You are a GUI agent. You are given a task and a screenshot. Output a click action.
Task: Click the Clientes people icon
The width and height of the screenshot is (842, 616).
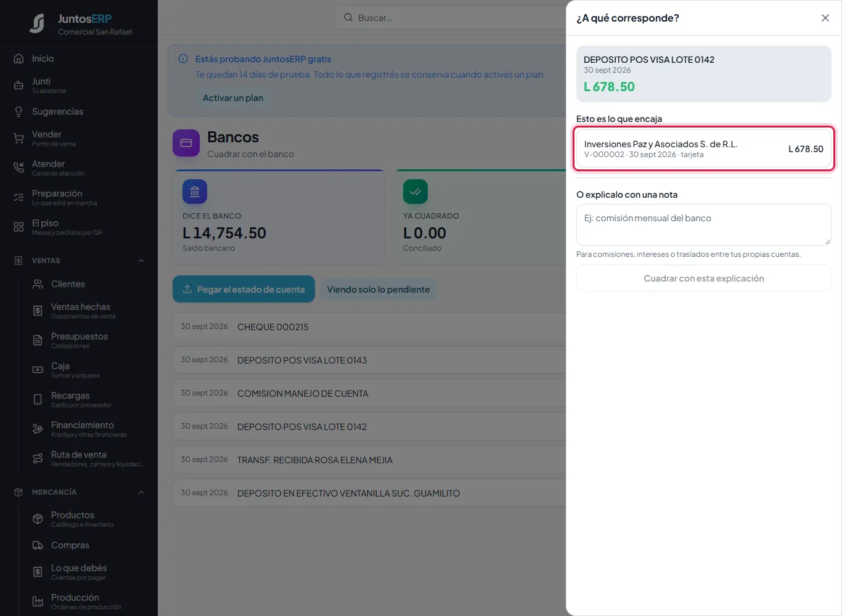[38, 284]
